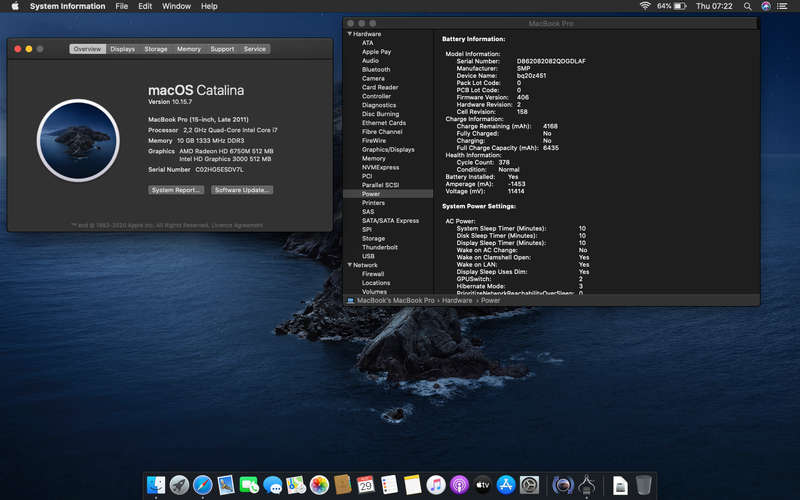Click the serial number C02HG5ESDV7L text
Image resolution: width=800 pixels, height=500 pixels.
(219, 169)
